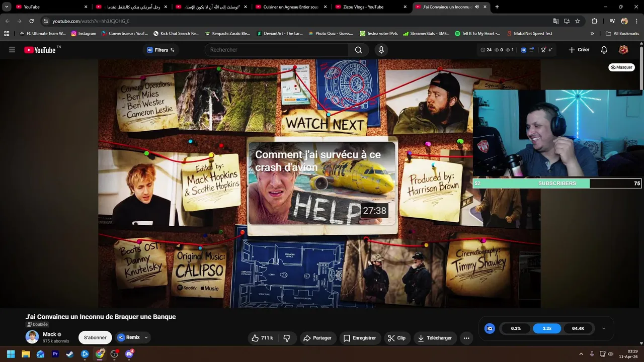Open the tab search dropdown

coord(7,7)
